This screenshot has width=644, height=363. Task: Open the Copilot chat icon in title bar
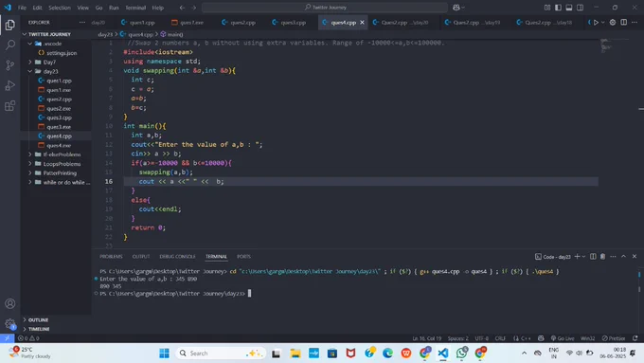click(x=456, y=8)
